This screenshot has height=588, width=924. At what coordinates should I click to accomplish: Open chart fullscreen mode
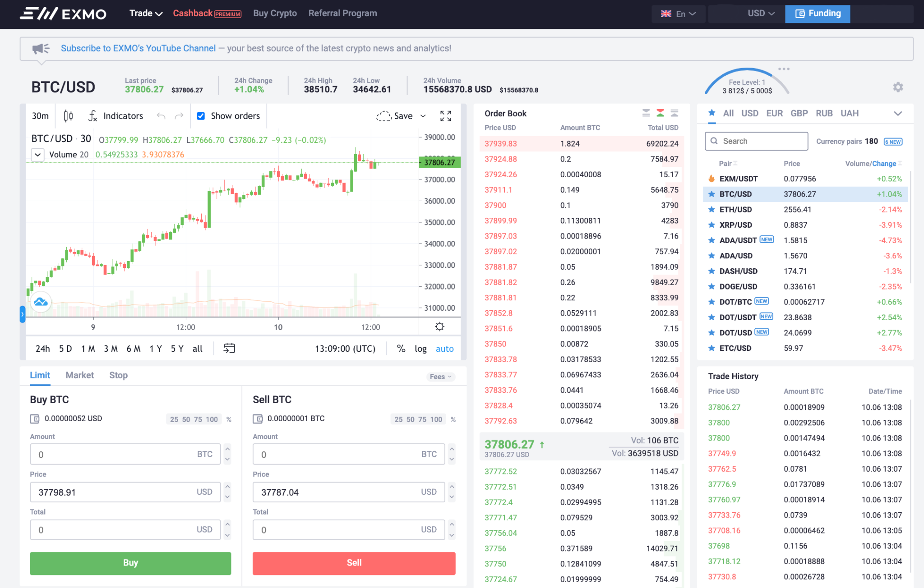tap(446, 116)
